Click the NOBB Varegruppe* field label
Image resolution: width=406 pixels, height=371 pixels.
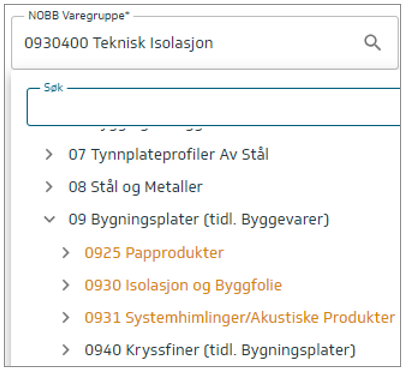[79, 16]
